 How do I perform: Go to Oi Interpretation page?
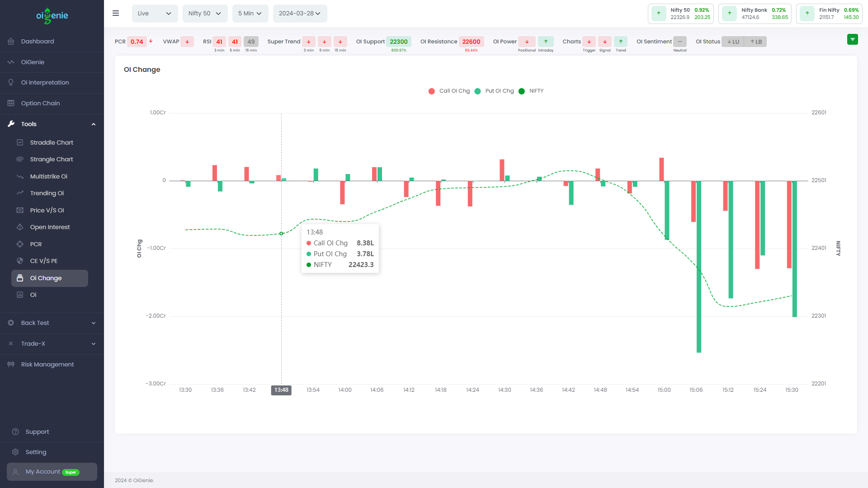pyautogui.click(x=45, y=82)
